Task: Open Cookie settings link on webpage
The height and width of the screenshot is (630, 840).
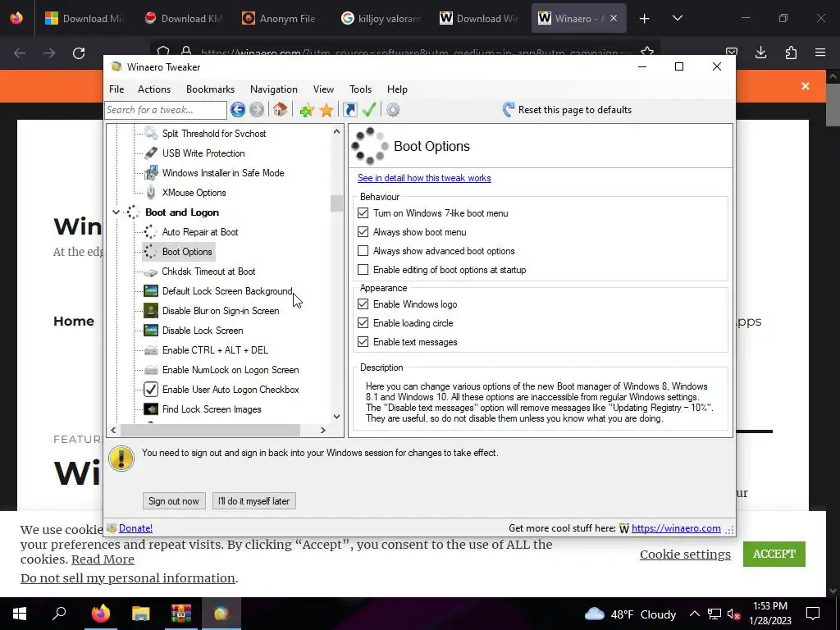Action: [x=685, y=555]
